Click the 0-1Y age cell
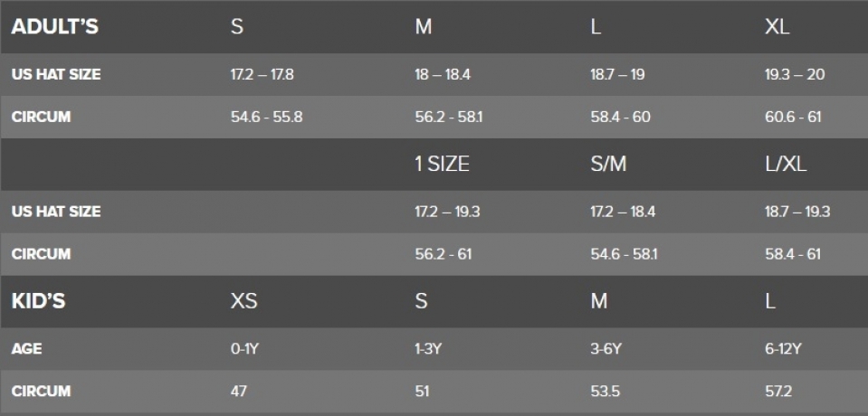The image size is (868, 416). (244, 348)
